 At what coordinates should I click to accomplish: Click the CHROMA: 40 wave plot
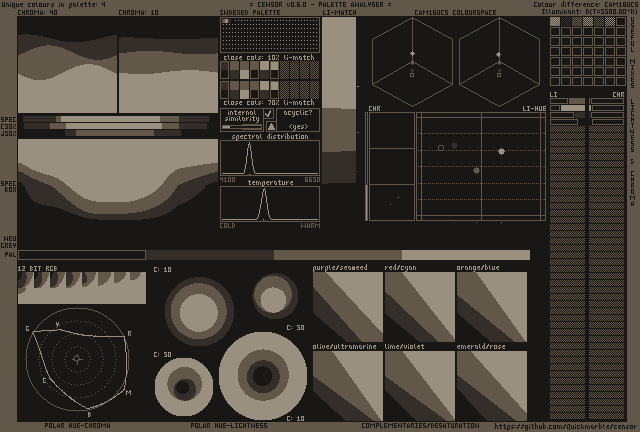[x=67, y=65]
